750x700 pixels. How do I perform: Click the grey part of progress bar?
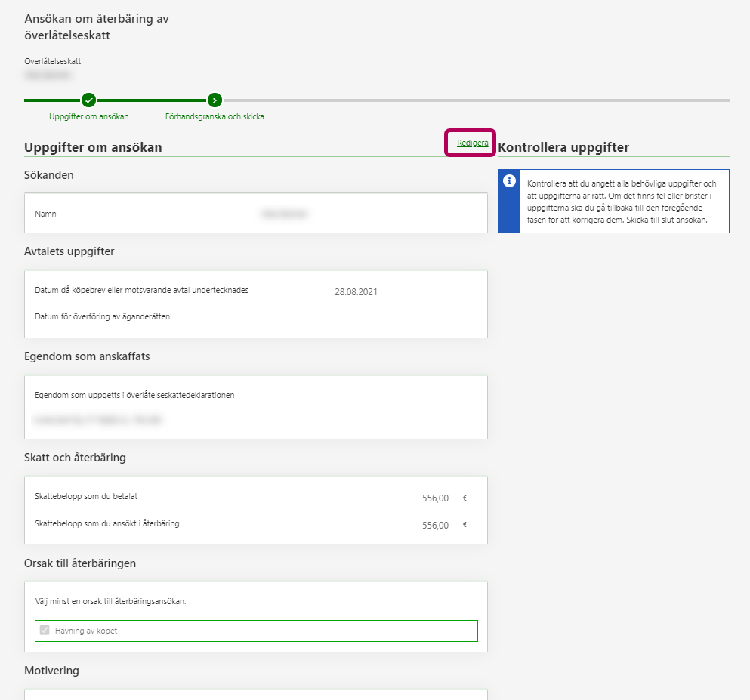point(476,100)
